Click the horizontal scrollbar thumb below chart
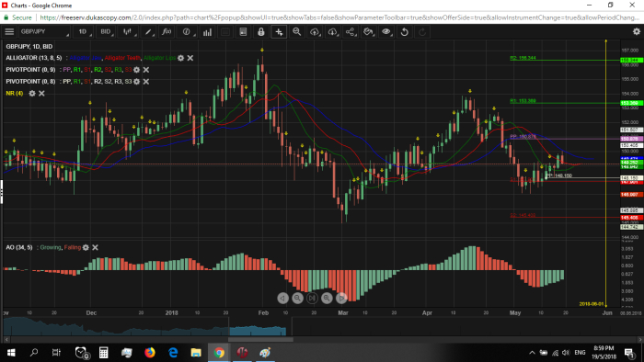The height and width of the screenshot is (362, 644). (x=260, y=339)
